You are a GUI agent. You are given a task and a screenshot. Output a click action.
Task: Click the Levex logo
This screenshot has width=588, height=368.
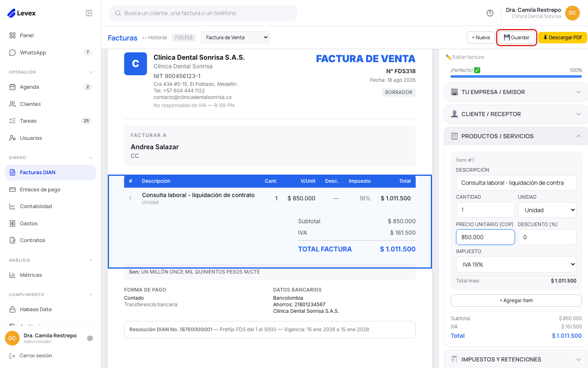22,13
